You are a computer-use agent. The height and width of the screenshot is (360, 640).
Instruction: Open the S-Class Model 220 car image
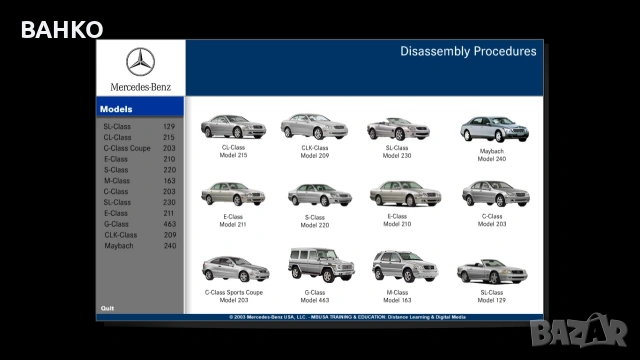(320, 195)
